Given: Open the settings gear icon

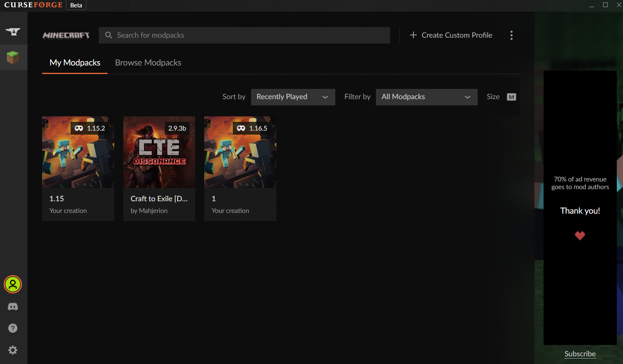Looking at the screenshot, I should (13, 350).
